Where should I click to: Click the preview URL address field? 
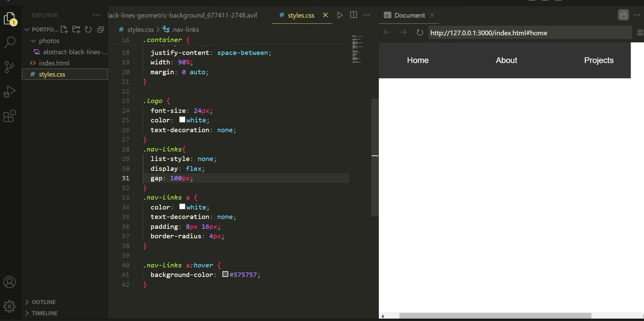coord(530,33)
